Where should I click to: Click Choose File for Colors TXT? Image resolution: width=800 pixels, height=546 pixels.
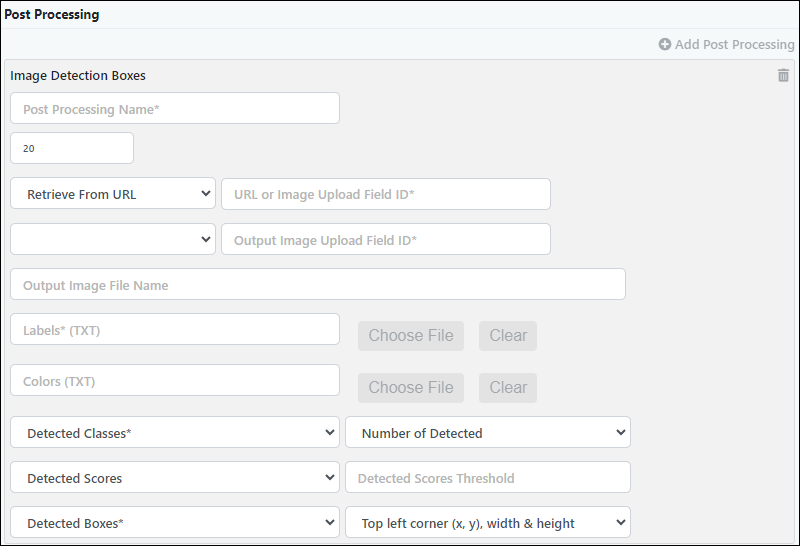[411, 388]
